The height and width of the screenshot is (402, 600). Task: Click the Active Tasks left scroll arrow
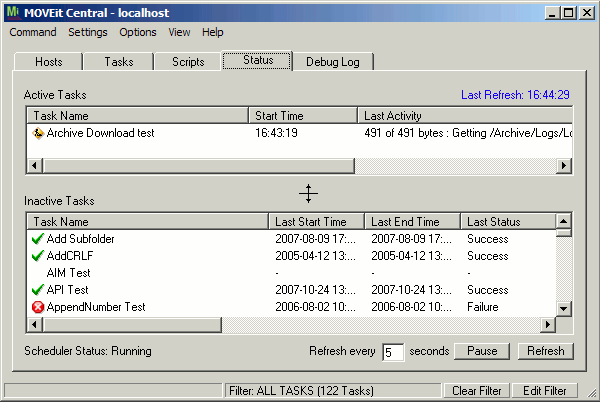pos(35,166)
